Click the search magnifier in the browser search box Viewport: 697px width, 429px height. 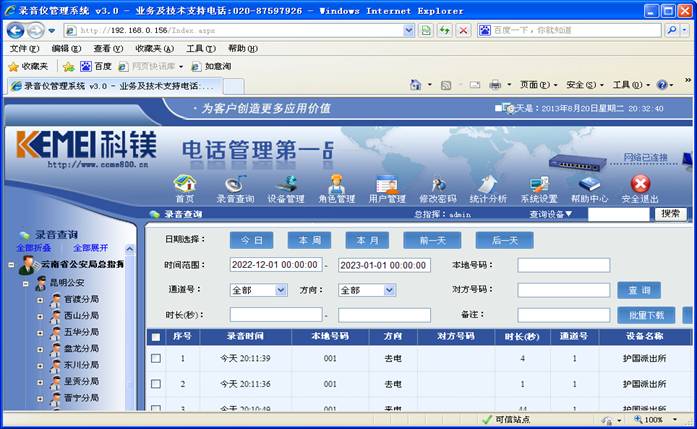[x=672, y=30]
